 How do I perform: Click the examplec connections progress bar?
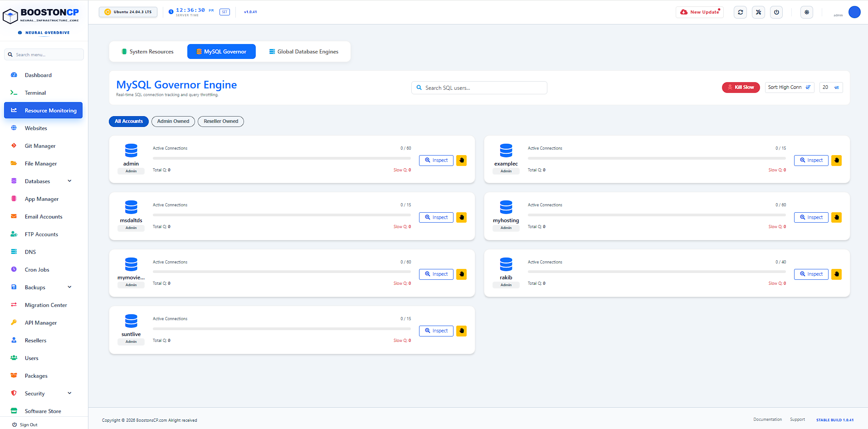pos(657,158)
